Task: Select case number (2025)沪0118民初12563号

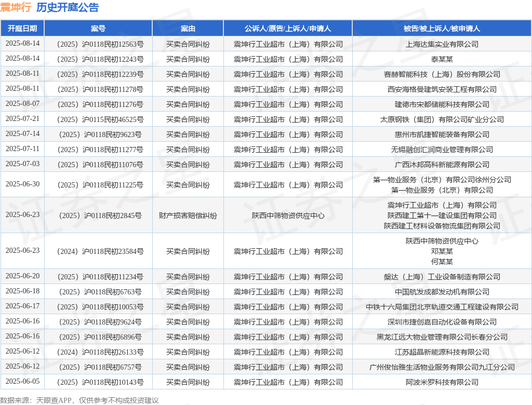Action: tap(100, 44)
